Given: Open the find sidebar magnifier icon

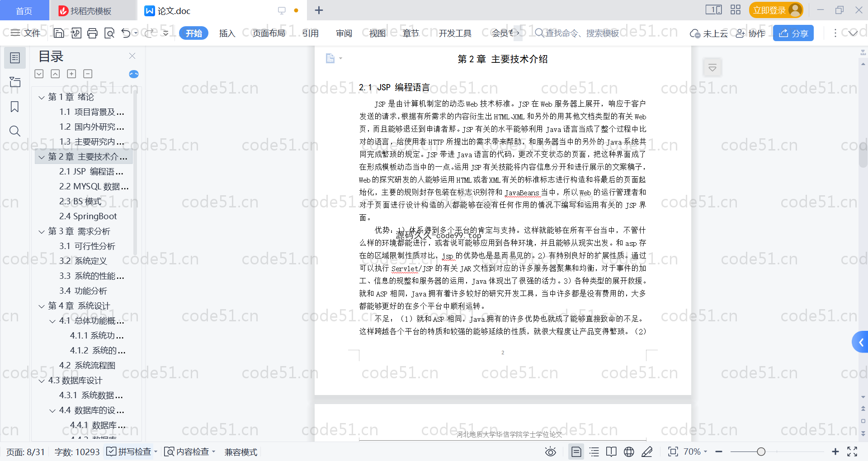Looking at the screenshot, I should pos(15,131).
